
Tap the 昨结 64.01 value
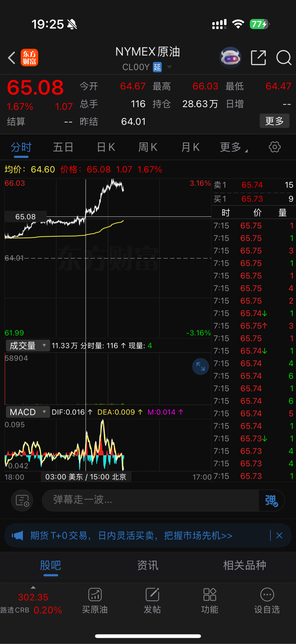point(133,121)
